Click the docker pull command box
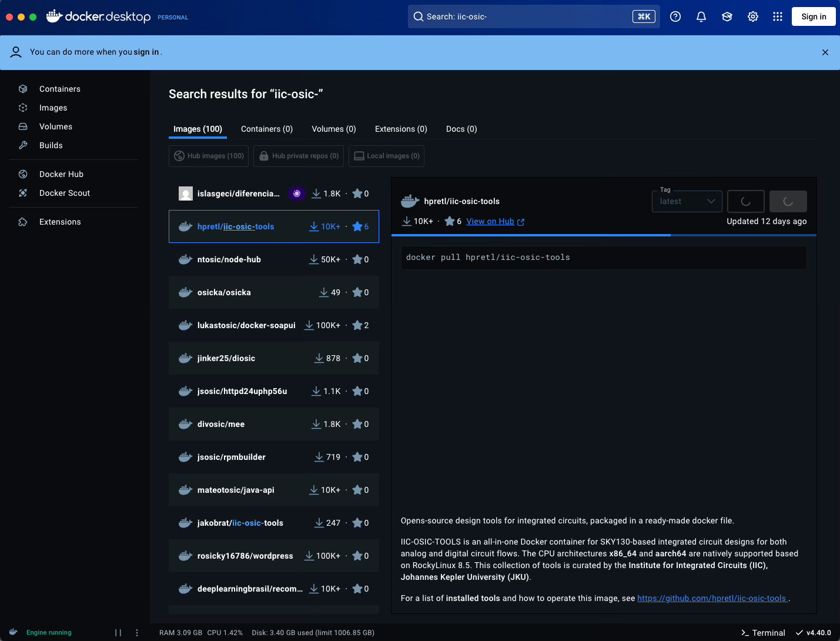The image size is (840, 641). [x=604, y=258]
